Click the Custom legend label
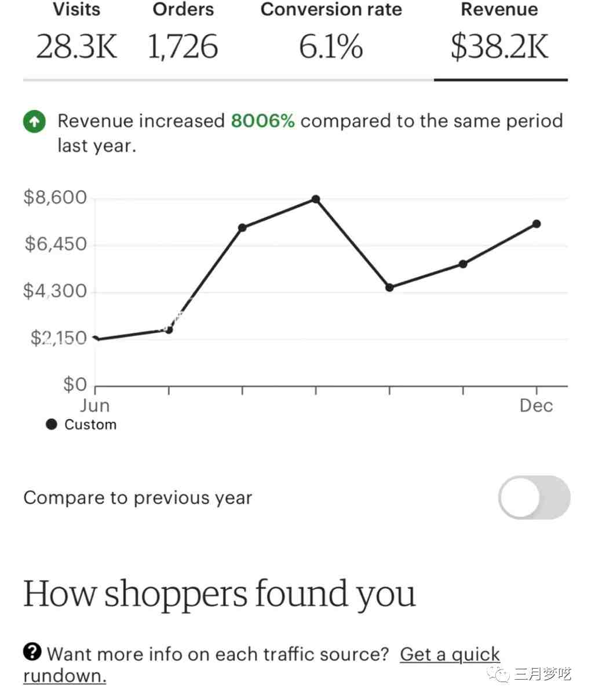 90,424
